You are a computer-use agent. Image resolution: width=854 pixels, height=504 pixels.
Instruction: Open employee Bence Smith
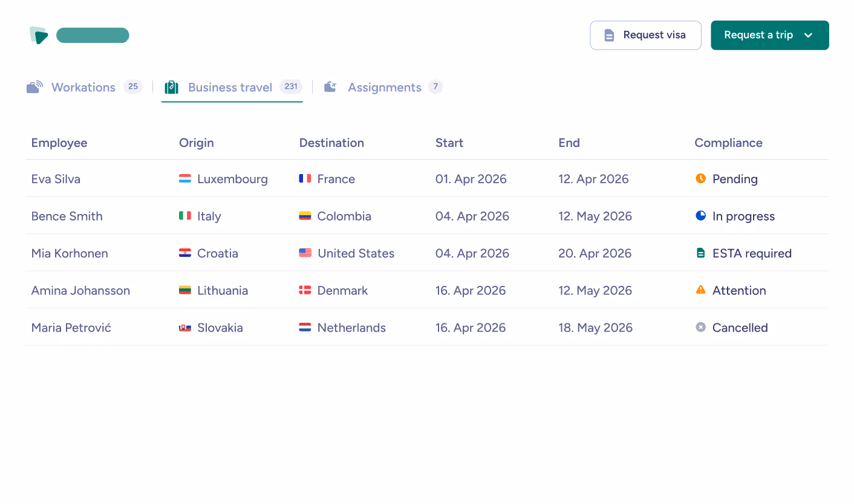click(x=67, y=216)
